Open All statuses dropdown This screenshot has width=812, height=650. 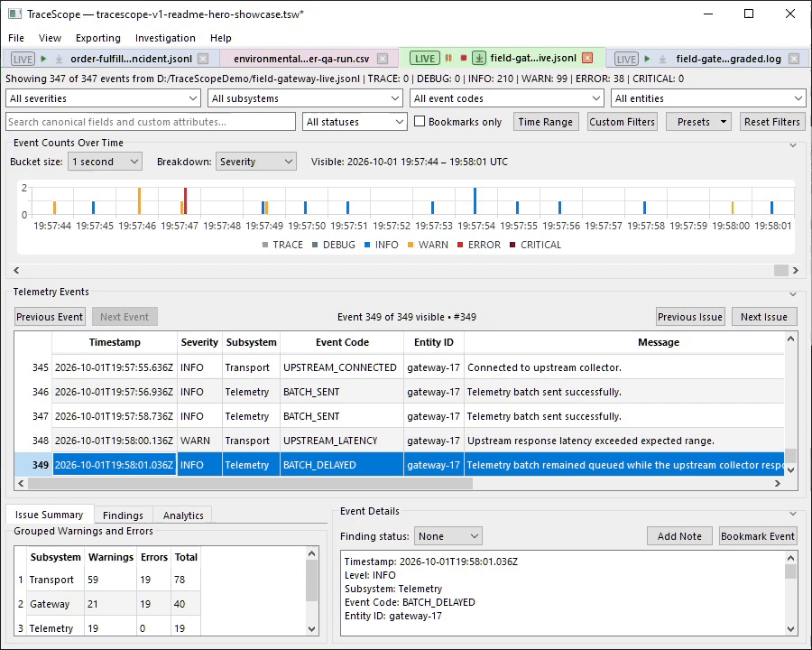pyautogui.click(x=355, y=122)
